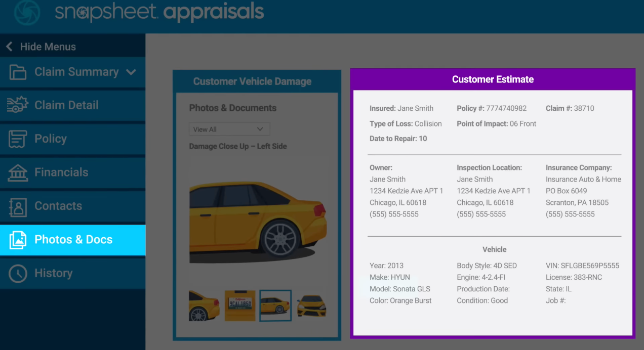Open the View All dropdown
This screenshot has width=644, height=350.
click(x=229, y=129)
